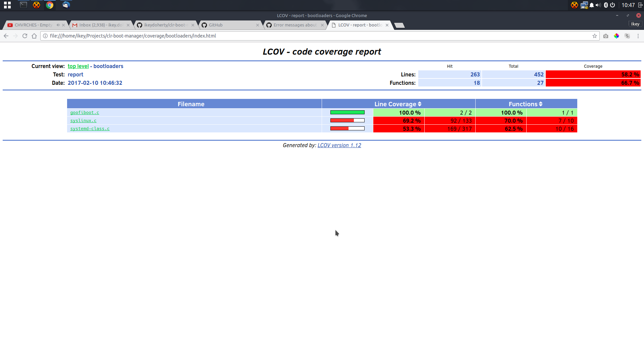Viewport: 644px width, 362px height.
Task: Open the orange X app launcher beside the terminal
Action: tap(37, 5)
